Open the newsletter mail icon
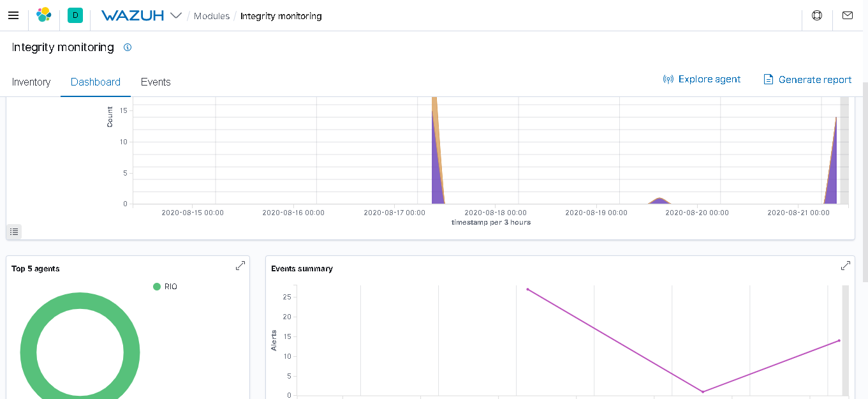This screenshot has width=868, height=399. (848, 15)
